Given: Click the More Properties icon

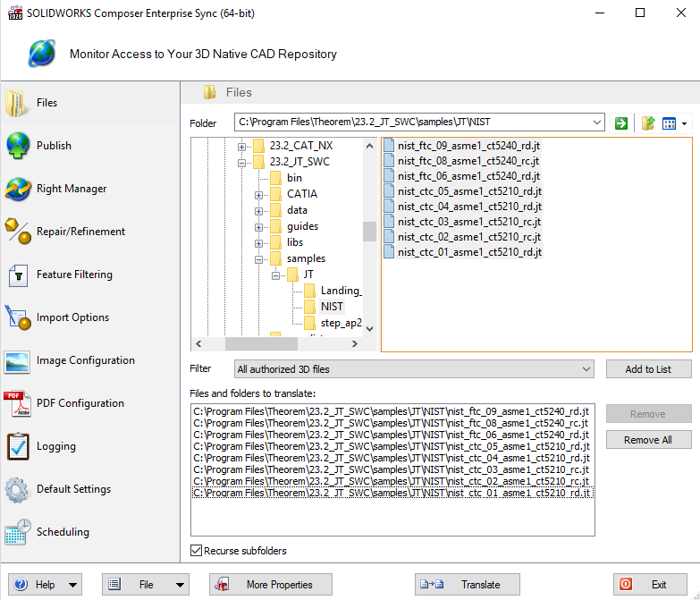Looking at the screenshot, I should click(222, 585).
